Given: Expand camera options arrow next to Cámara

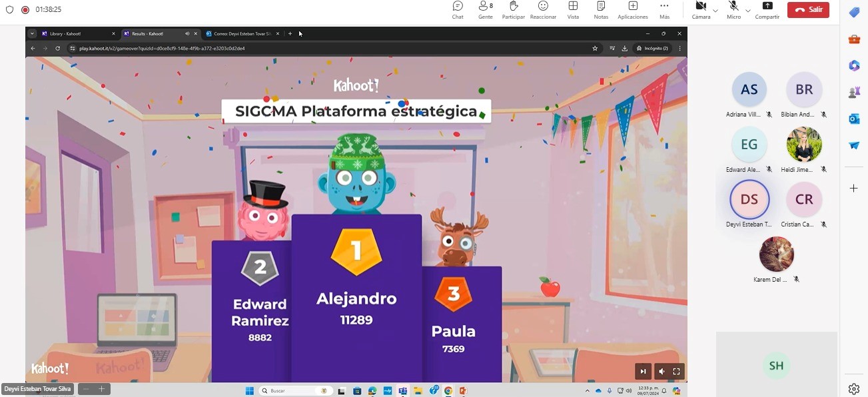Looking at the screenshot, I should tap(715, 10).
